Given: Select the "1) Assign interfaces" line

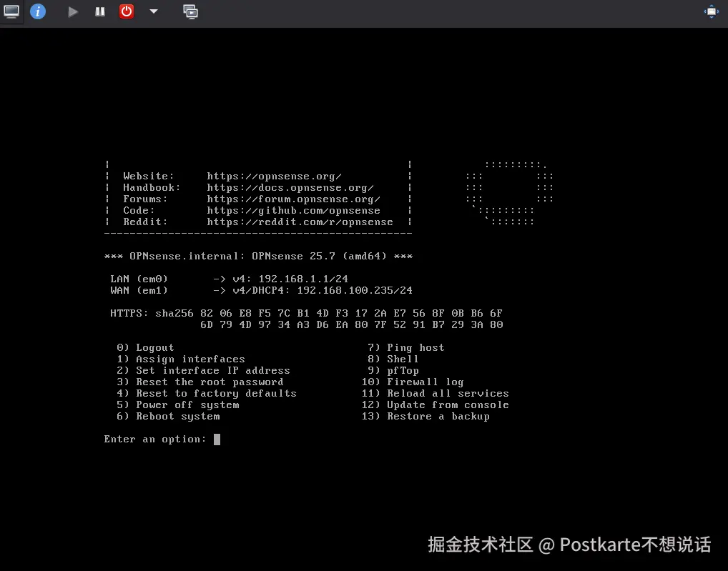Looking at the screenshot, I should pos(181,359).
